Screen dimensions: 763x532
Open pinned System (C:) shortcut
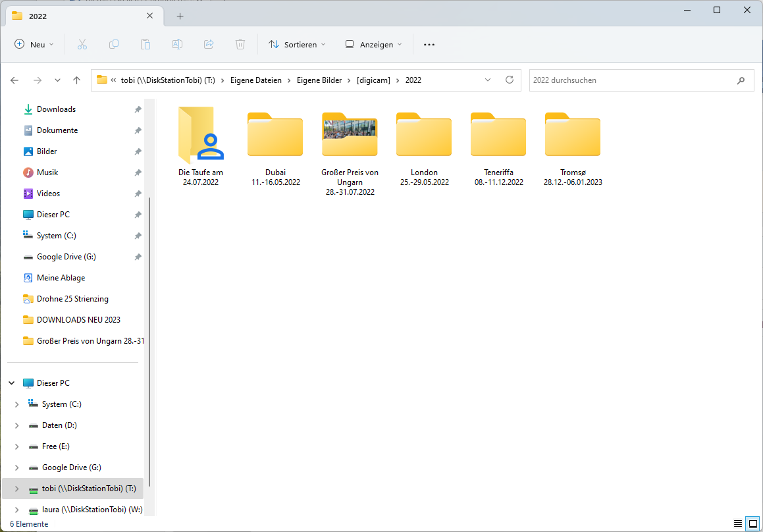56,236
